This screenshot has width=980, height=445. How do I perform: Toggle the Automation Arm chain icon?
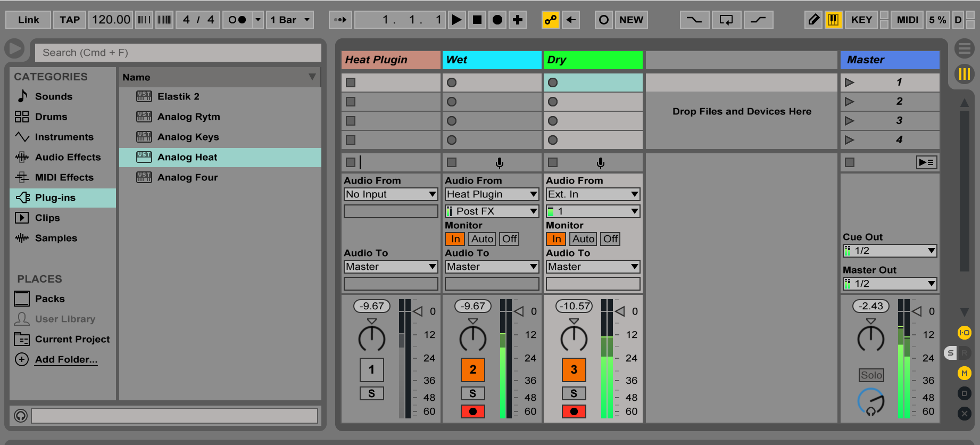tap(550, 20)
